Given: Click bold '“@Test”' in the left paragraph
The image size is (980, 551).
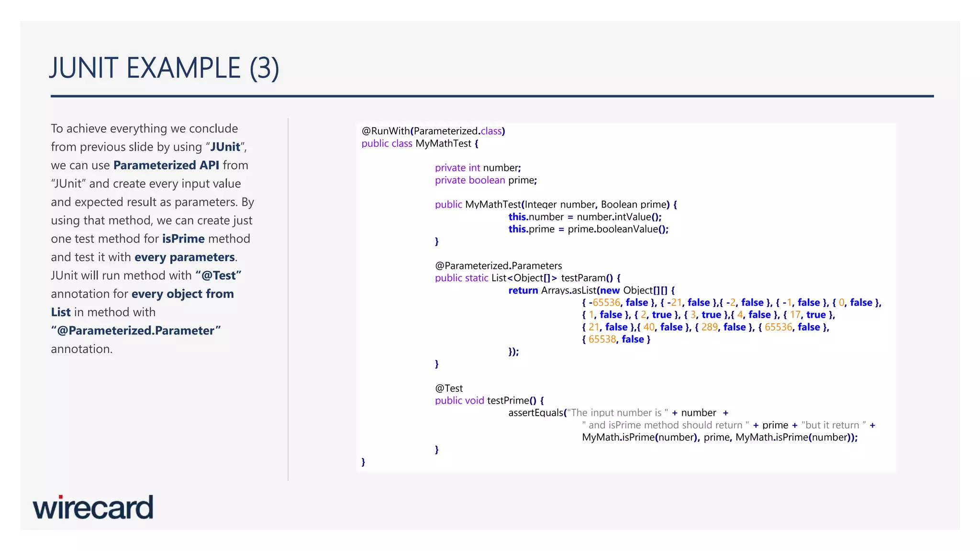Looking at the screenshot, I should 218,275.
